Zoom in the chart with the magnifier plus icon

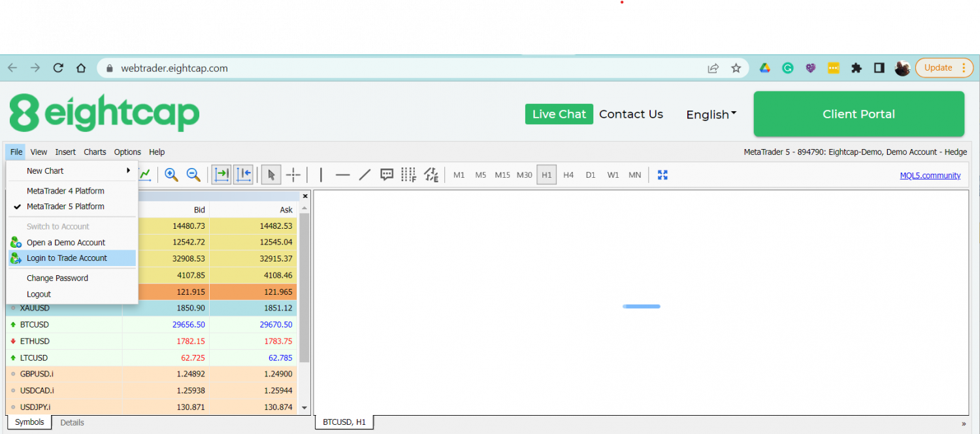pos(171,175)
